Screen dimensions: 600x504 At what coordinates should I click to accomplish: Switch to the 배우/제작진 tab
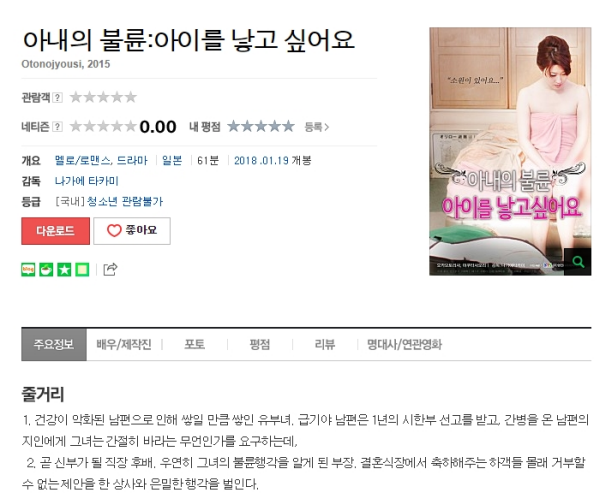point(124,344)
